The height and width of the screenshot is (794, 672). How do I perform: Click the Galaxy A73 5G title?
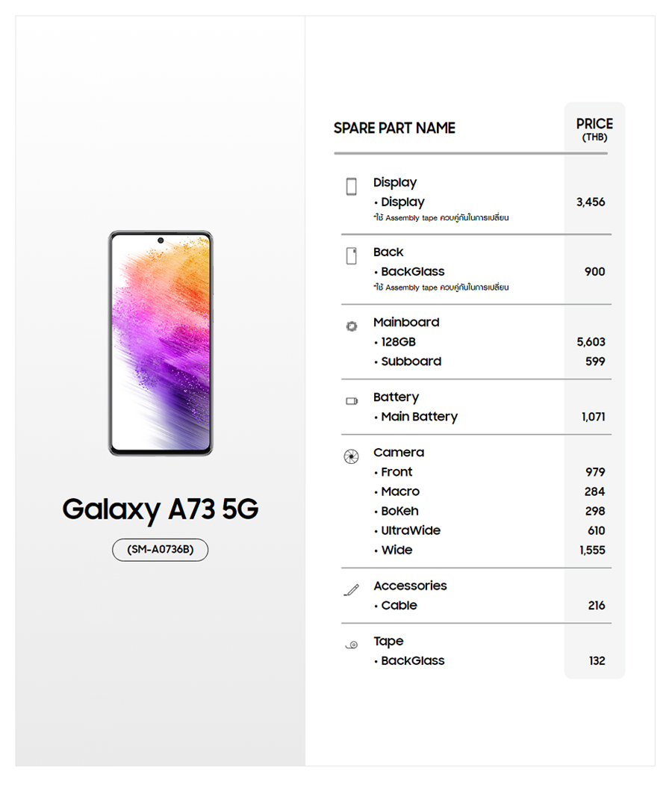point(160,509)
